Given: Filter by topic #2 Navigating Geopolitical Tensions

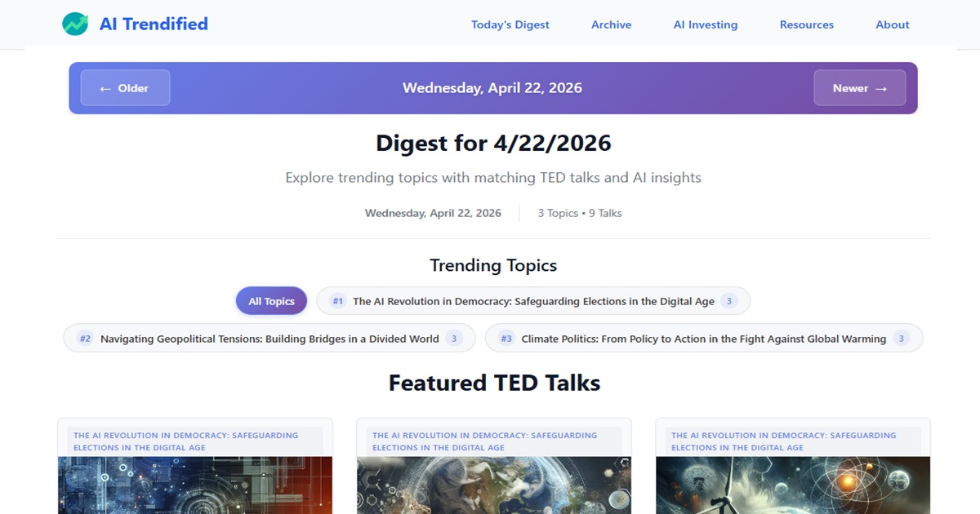Looking at the screenshot, I should (x=269, y=339).
